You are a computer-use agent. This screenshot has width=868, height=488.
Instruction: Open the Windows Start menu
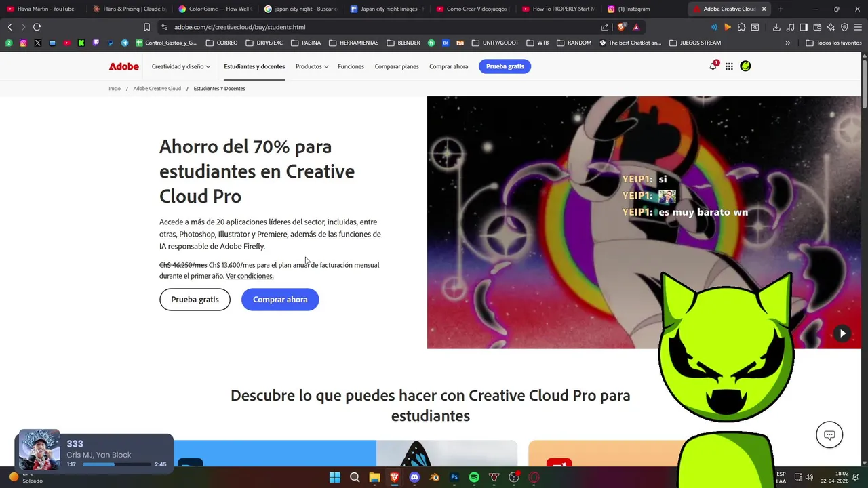(334, 477)
